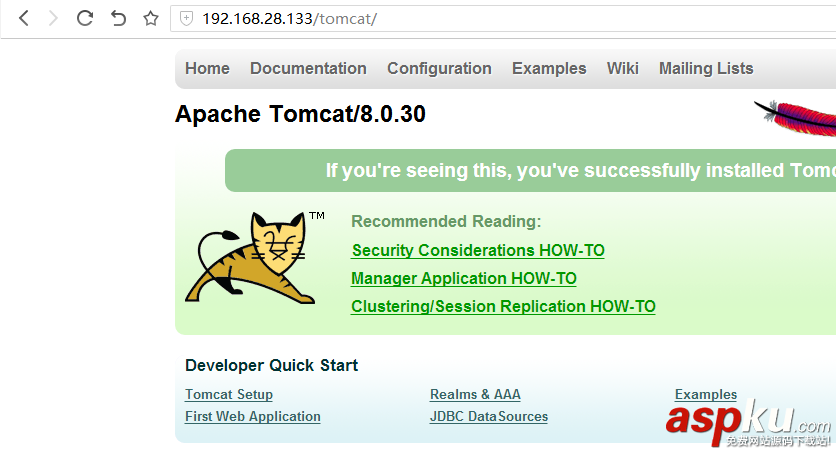
Task: Reload the page with refresh icon
Action: 85,18
